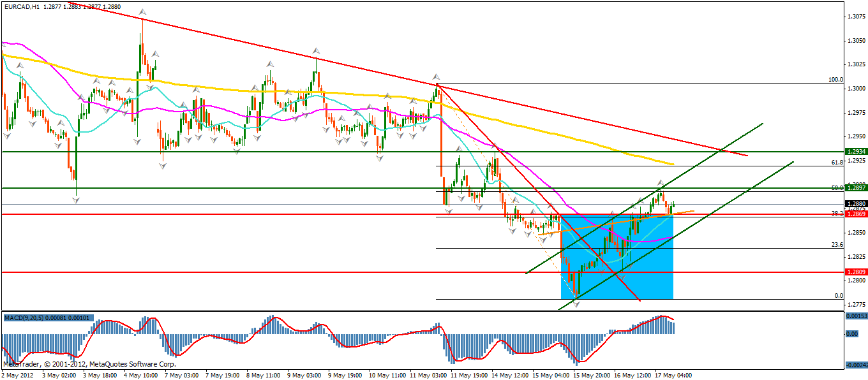Select the red 1.2809 price tag
This screenshot has height=380, width=868.
click(x=855, y=272)
